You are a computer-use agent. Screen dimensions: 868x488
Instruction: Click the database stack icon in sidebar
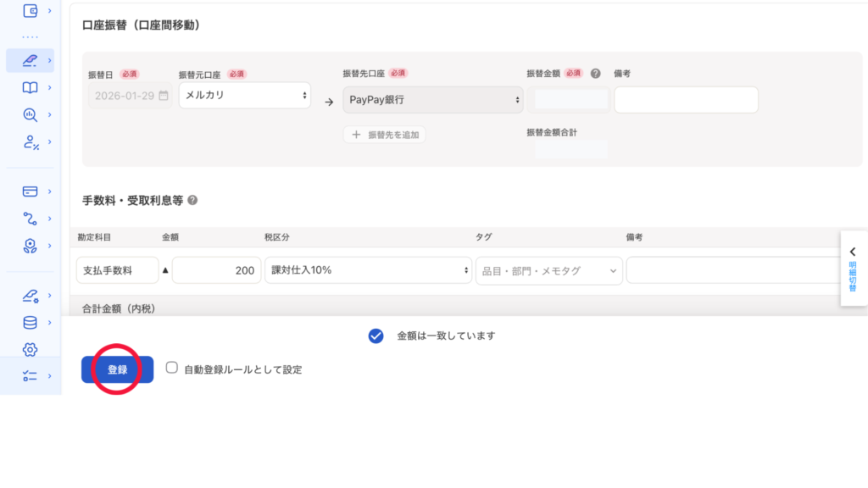31,323
